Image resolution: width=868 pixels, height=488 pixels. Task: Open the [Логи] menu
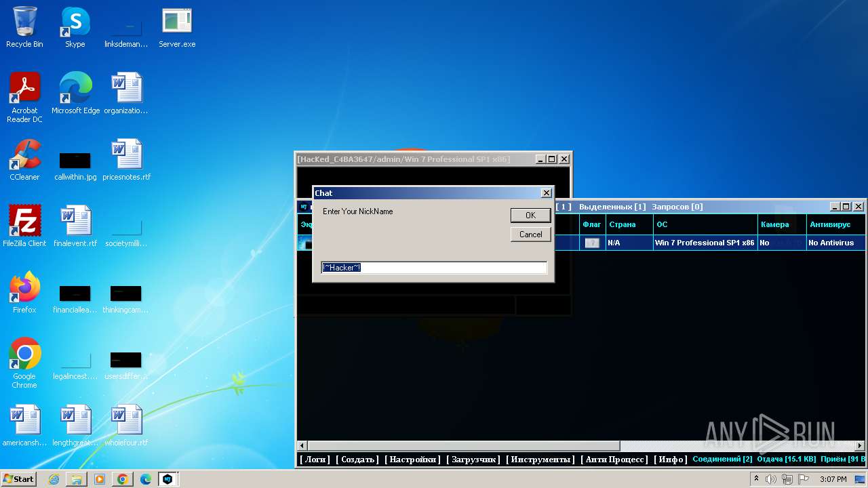(315, 460)
